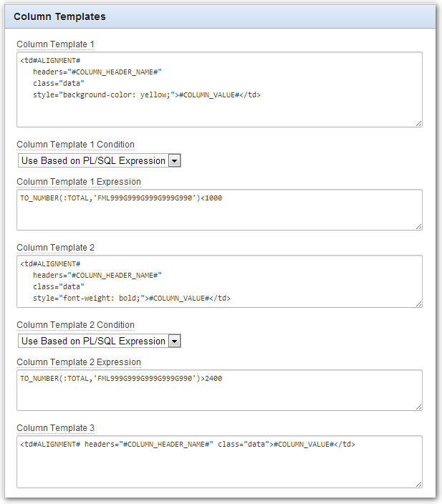Screen dimensions: 442x504
Task: Open the Column Template 2 Condition dropdown
Action: point(99,341)
